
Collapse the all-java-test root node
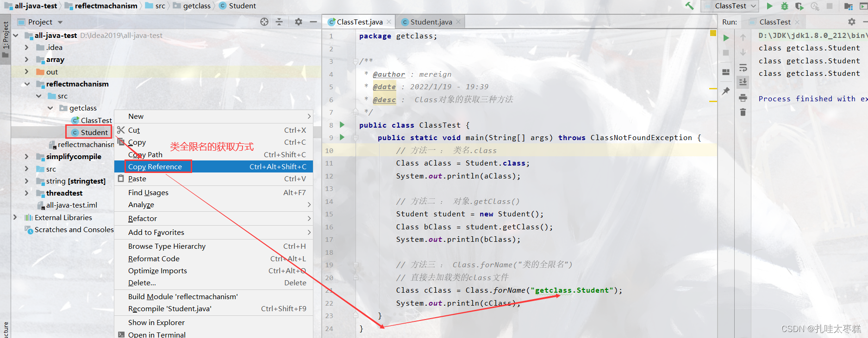tap(16, 35)
